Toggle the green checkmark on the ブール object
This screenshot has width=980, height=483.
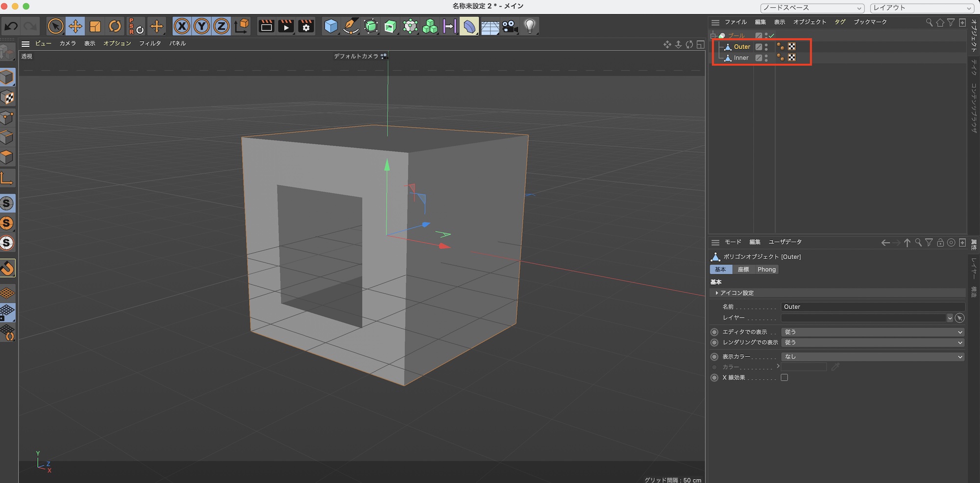[772, 36]
